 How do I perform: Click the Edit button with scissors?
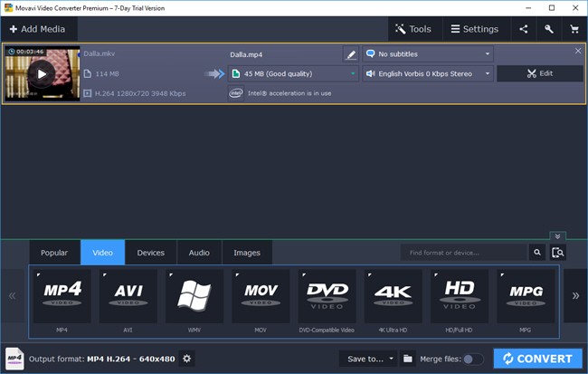coord(540,73)
